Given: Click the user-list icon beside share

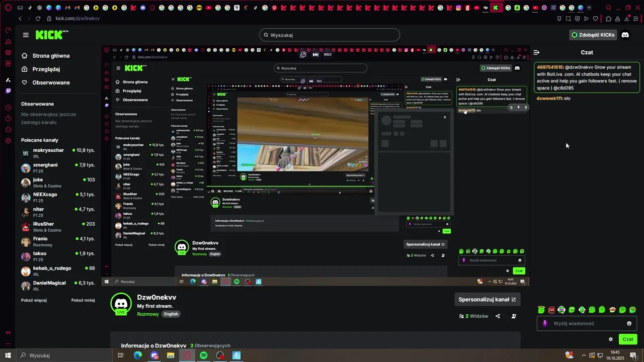Looking at the screenshot, I should pyautogui.click(x=514, y=316).
